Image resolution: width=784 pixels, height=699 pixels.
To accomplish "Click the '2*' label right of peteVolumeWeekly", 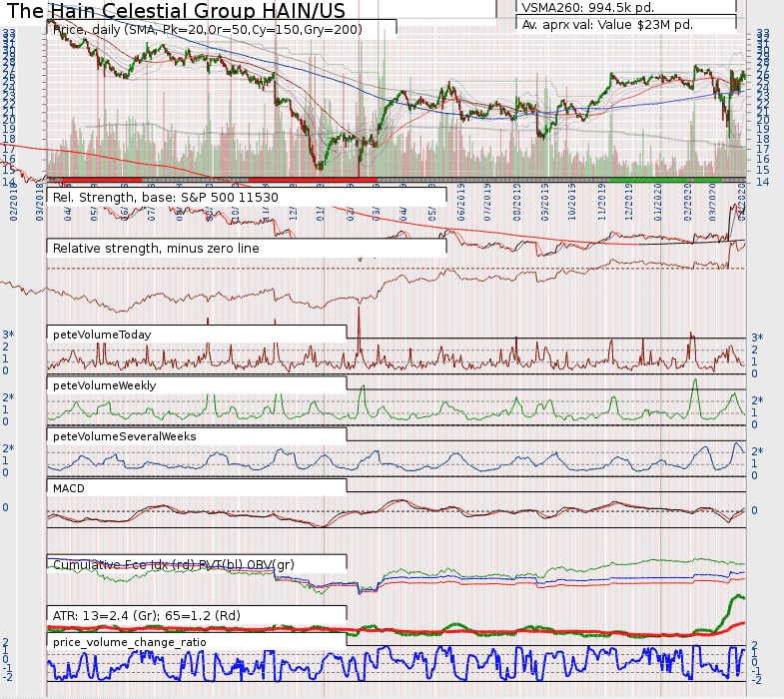I will coord(757,401).
